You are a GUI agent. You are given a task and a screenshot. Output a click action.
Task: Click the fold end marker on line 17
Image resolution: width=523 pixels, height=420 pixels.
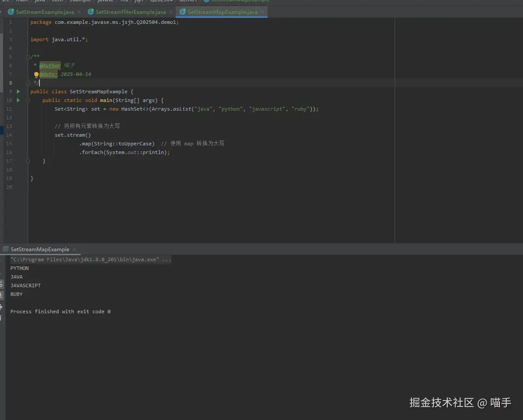click(x=28, y=161)
